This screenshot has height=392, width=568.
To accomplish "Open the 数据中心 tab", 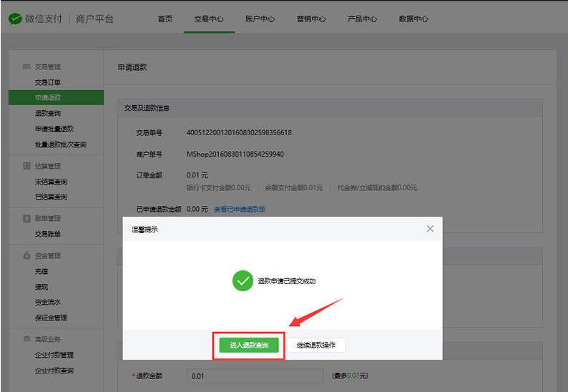I will tap(413, 19).
